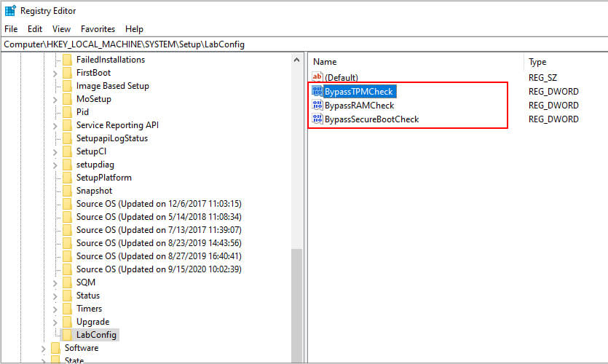Click the Snapshot folder icon
The width and height of the screenshot is (608, 364).
67,191
